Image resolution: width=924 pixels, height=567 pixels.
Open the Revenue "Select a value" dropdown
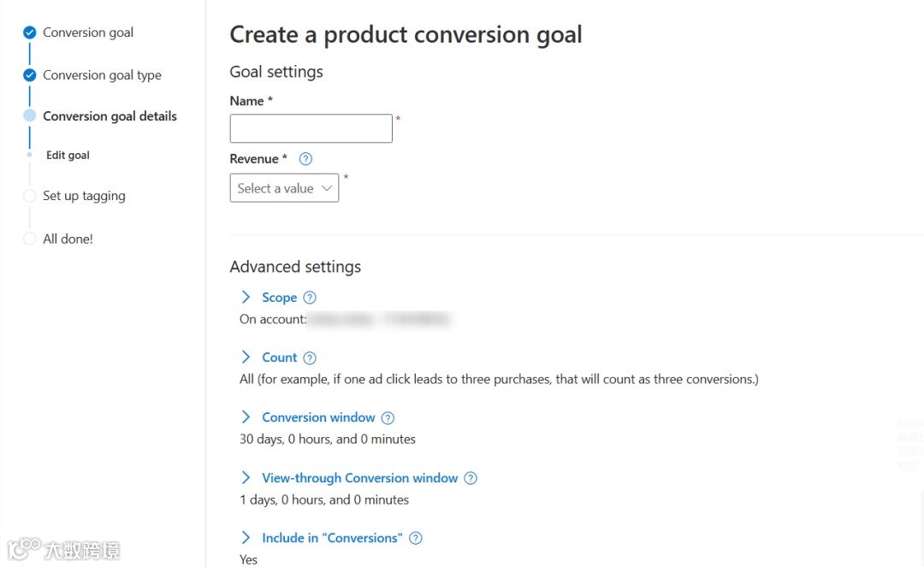click(284, 188)
